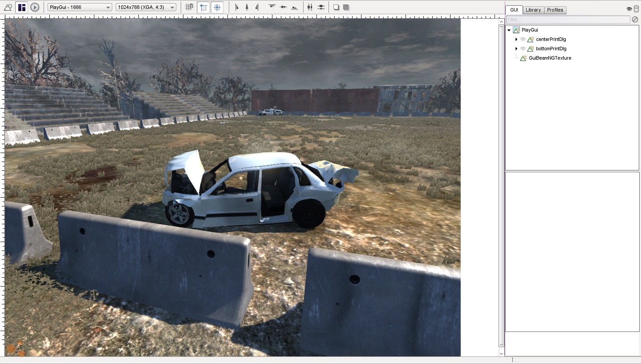Align selected controls right
The height and width of the screenshot is (364, 641).
click(257, 7)
